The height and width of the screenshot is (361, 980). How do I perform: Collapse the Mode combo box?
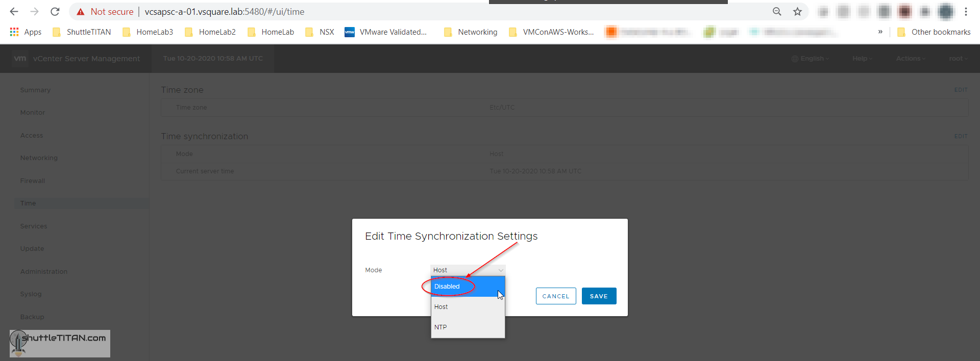pyautogui.click(x=468, y=270)
